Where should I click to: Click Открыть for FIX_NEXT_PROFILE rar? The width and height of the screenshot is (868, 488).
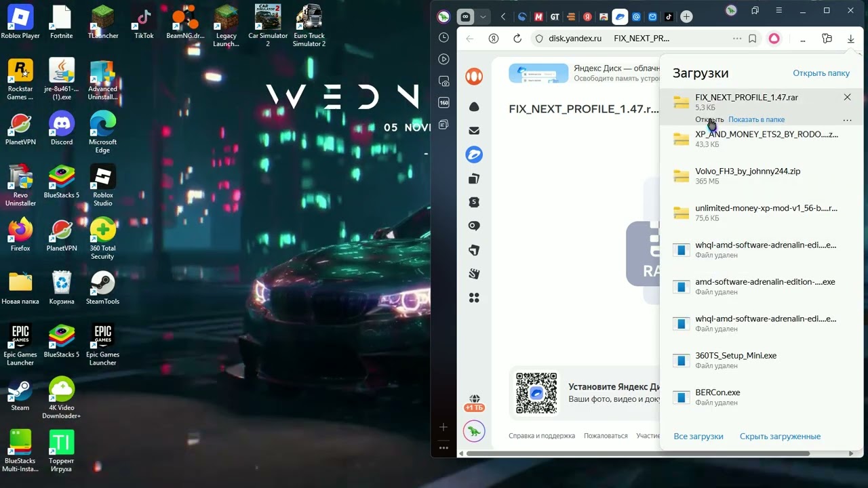pyautogui.click(x=709, y=119)
